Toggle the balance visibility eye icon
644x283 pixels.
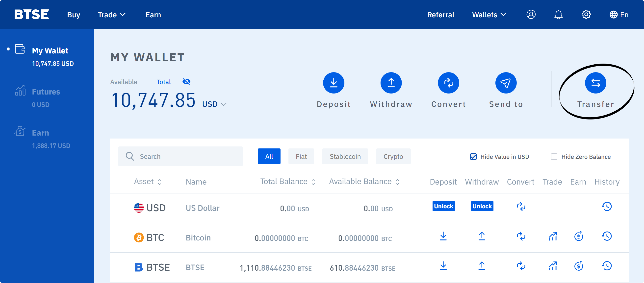point(186,82)
